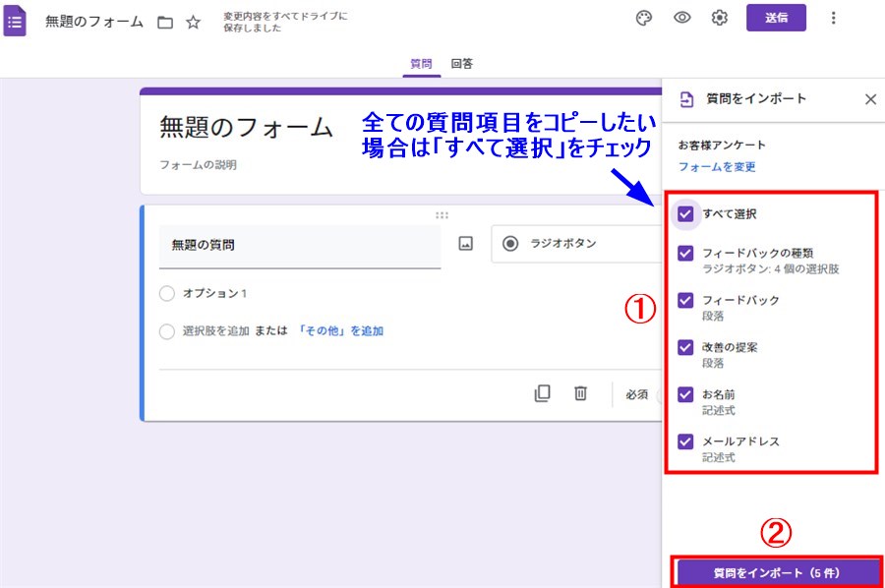This screenshot has width=885, height=588.
Task: Open the theme customization palette icon
Action: (644, 18)
